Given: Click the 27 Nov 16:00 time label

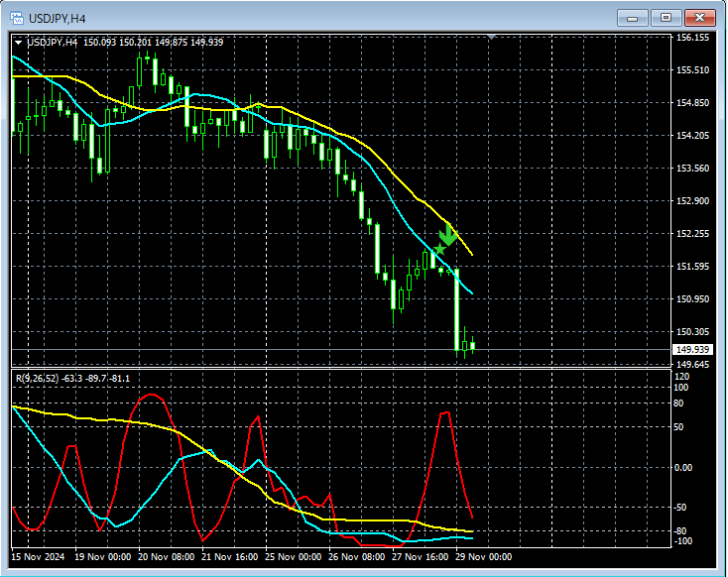Looking at the screenshot, I should click(x=421, y=557).
